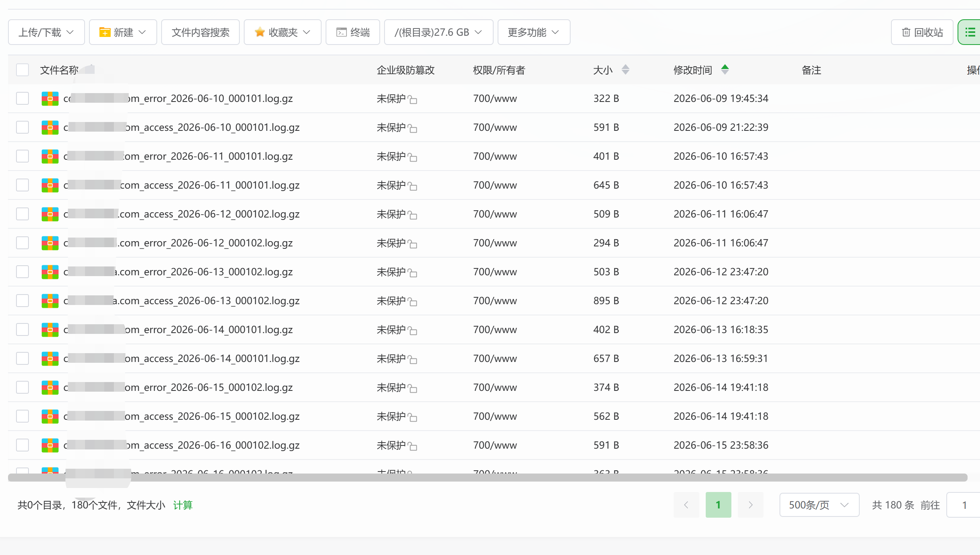980x555 pixels.
Task: Open the 更多功能 more functions dropdown
Action: point(534,32)
